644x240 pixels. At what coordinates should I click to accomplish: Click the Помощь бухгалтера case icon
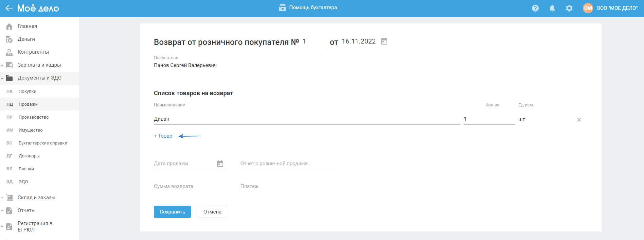pyautogui.click(x=283, y=7)
